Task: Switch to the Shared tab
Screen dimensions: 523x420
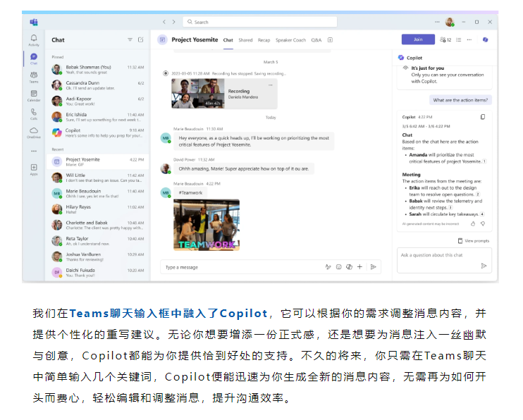Action: click(245, 40)
